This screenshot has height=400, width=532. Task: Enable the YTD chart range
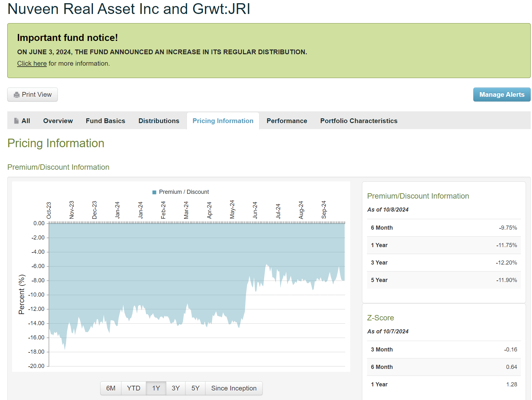coord(134,388)
